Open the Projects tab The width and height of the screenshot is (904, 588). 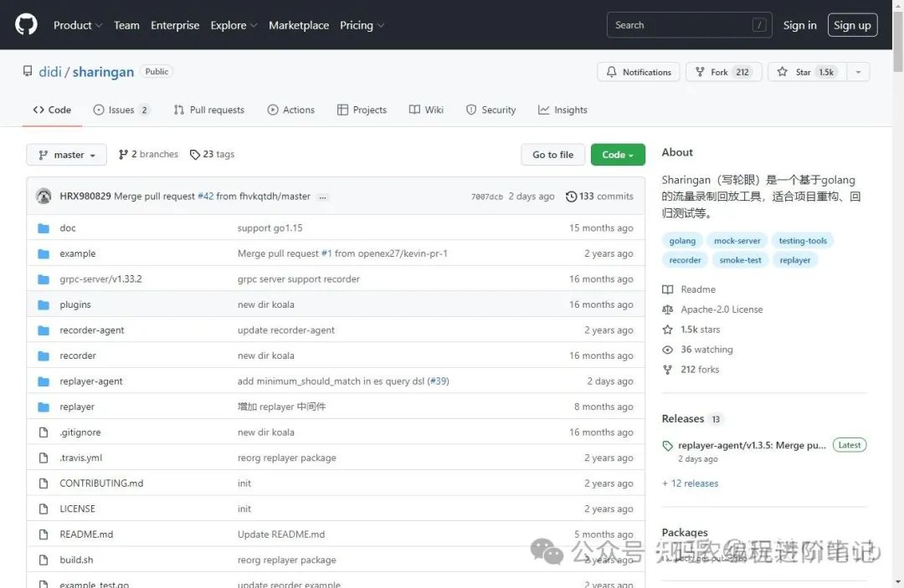(x=362, y=110)
